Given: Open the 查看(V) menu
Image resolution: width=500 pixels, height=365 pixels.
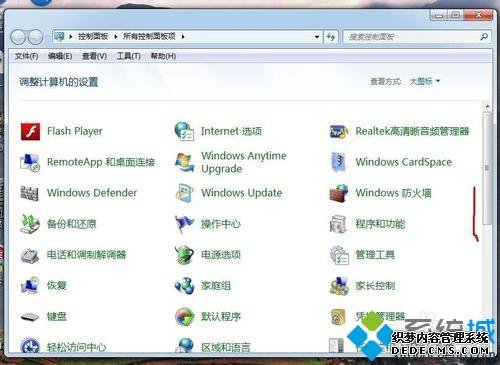Looking at the screenshot, I should point(94,56).
